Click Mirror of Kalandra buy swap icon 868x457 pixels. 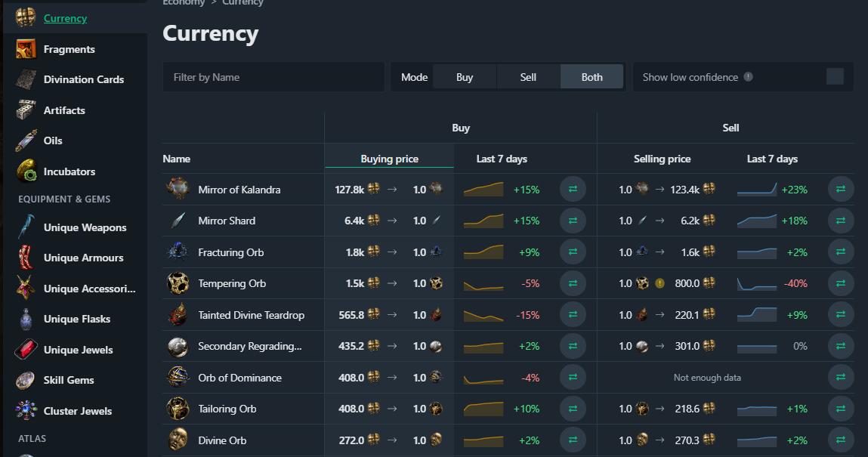coord(573,189)
